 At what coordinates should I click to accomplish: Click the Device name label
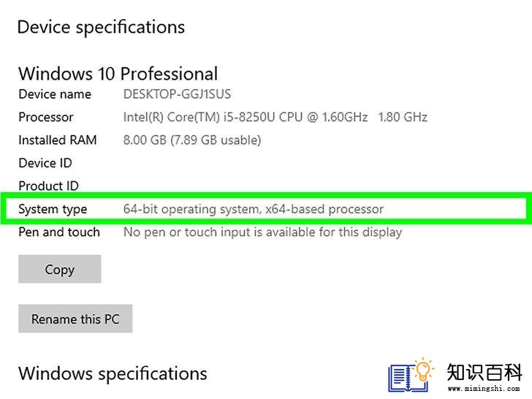55,94
